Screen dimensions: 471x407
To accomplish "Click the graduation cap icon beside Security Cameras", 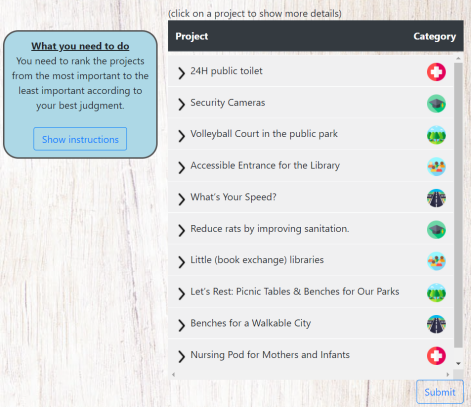I will click(436, 104).
